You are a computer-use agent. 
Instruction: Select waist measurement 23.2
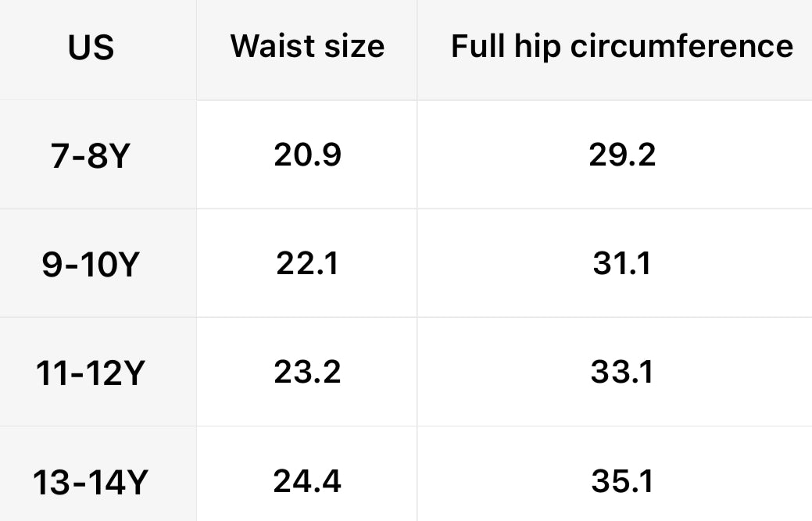click(307, 373)
